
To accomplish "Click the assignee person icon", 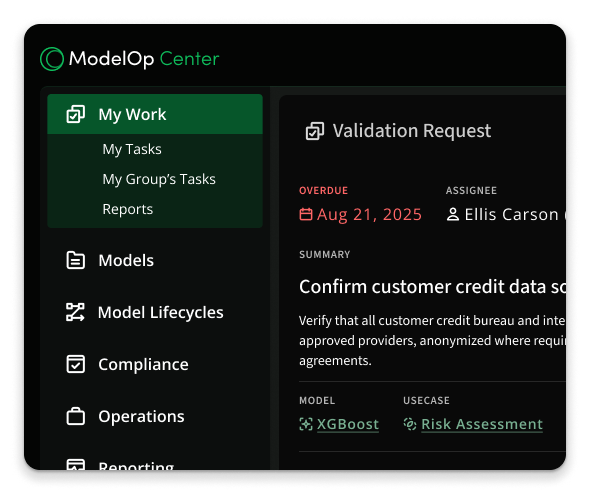I will coord(453,214).
